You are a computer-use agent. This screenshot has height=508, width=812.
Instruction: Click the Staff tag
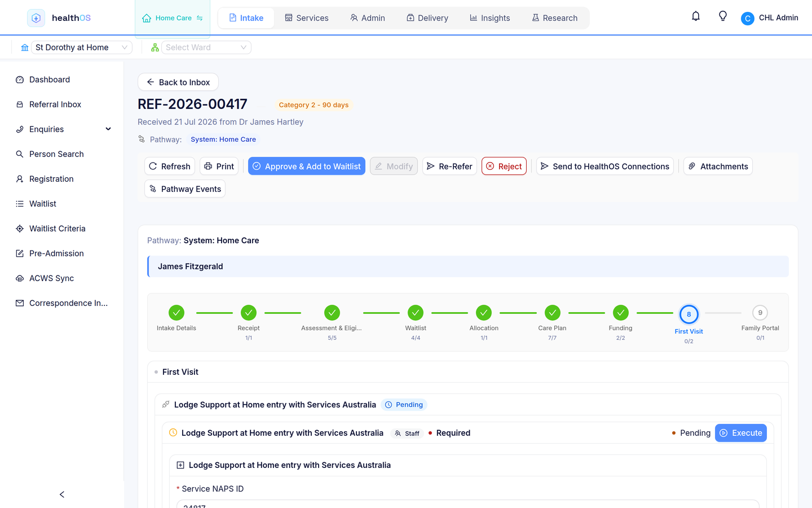pos(407,433)
